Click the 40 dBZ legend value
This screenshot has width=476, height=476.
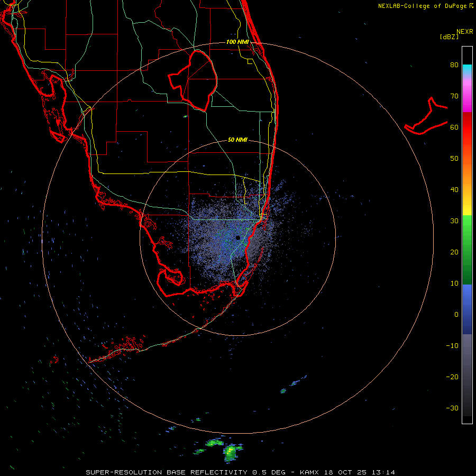(x=454, y=190)
